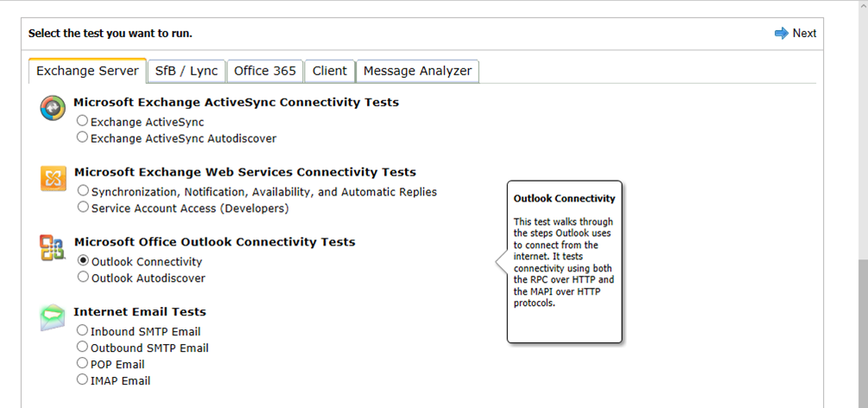
Task: Select Outbound SMTP Email test
Action: 83,347
